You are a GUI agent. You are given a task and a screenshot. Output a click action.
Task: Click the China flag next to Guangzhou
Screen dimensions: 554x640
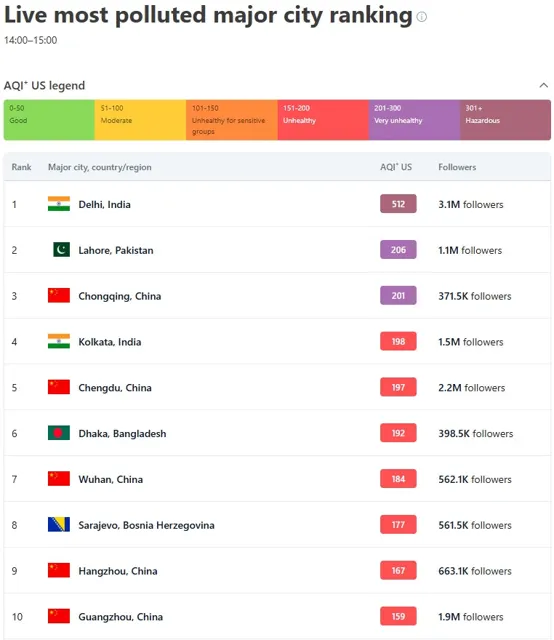[x=59, y=616]
